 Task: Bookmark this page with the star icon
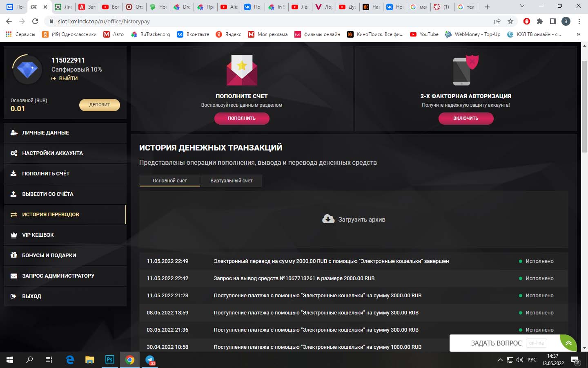[x=510, y=21]
